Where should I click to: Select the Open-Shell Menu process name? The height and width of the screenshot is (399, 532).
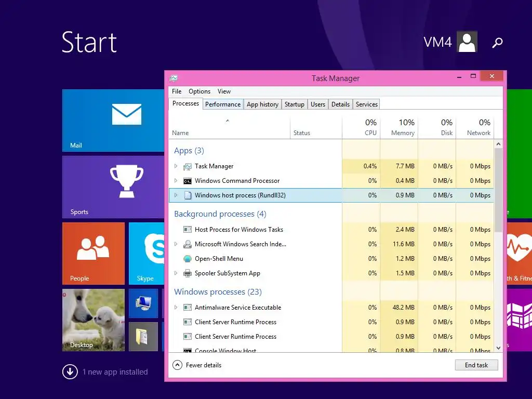[219, 259]
